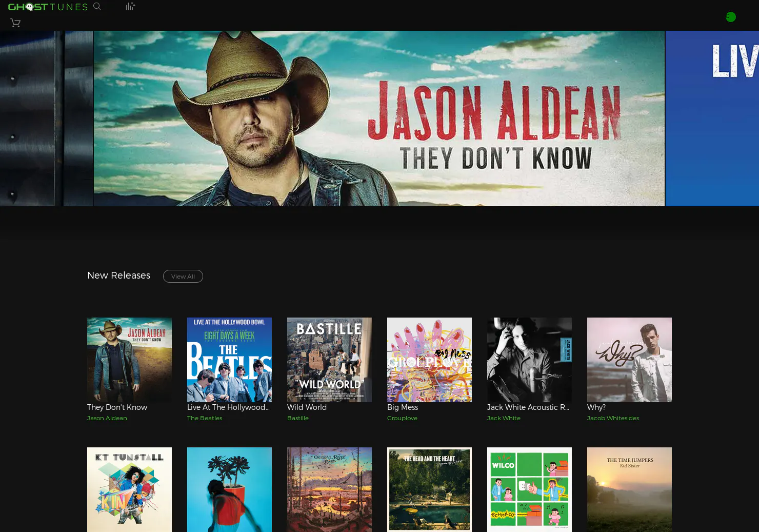Image resolution: width=759 pixels, height=532 pixels.
Task: Click View All for New Releases
Action: click(183, 276)
